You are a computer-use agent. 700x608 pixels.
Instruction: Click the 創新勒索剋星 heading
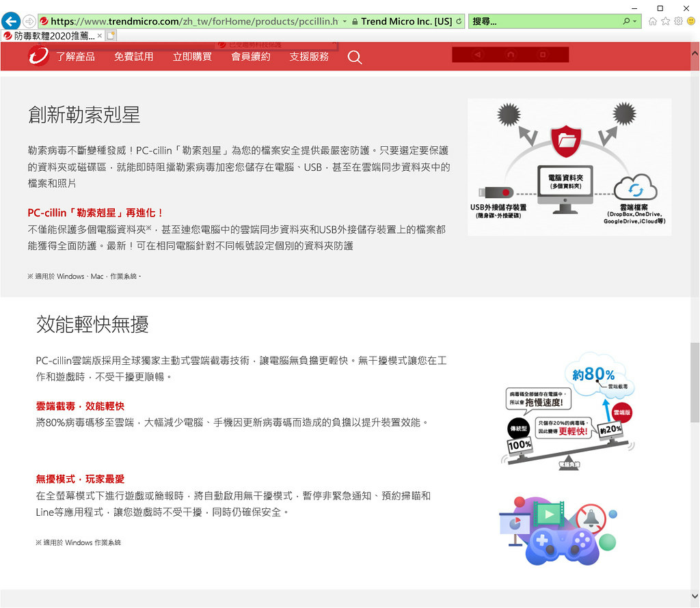pyautogui.click(x=84, y=115)
